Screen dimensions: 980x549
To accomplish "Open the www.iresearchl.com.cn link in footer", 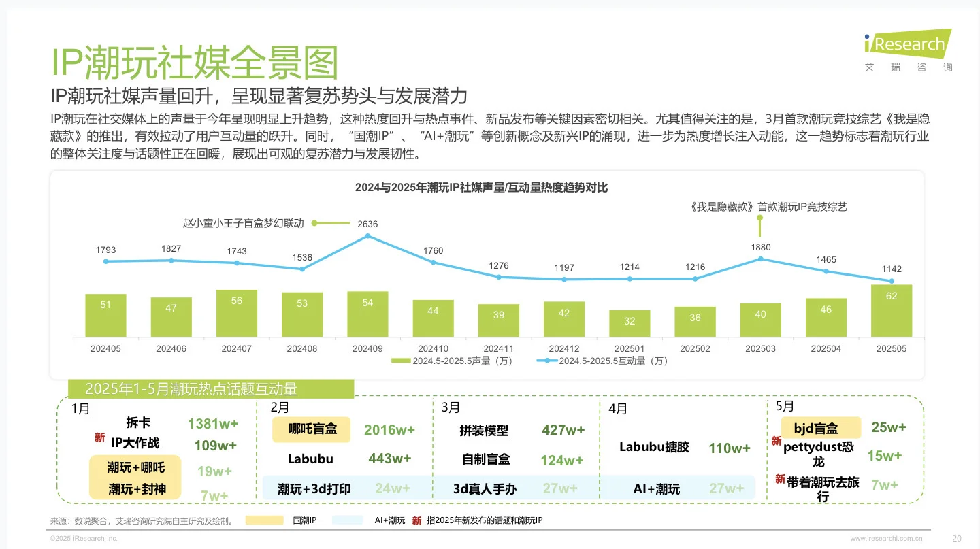I will (x=886, y=538).
